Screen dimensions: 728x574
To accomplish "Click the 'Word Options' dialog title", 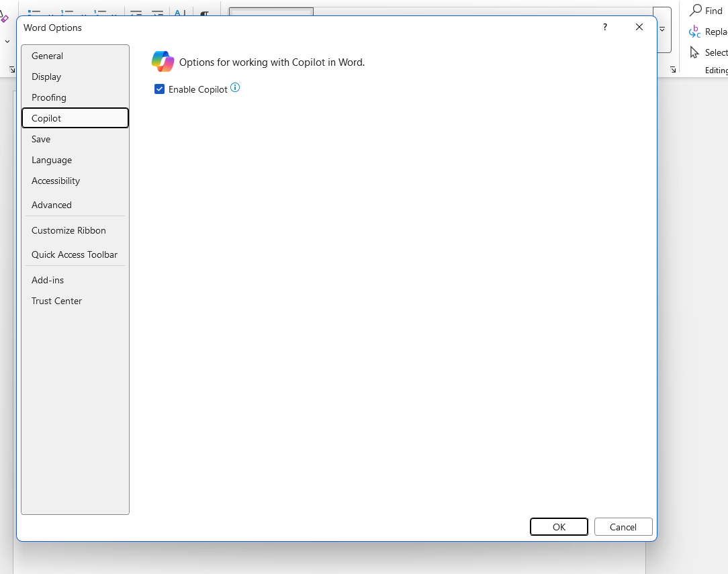I will [52, 28].
